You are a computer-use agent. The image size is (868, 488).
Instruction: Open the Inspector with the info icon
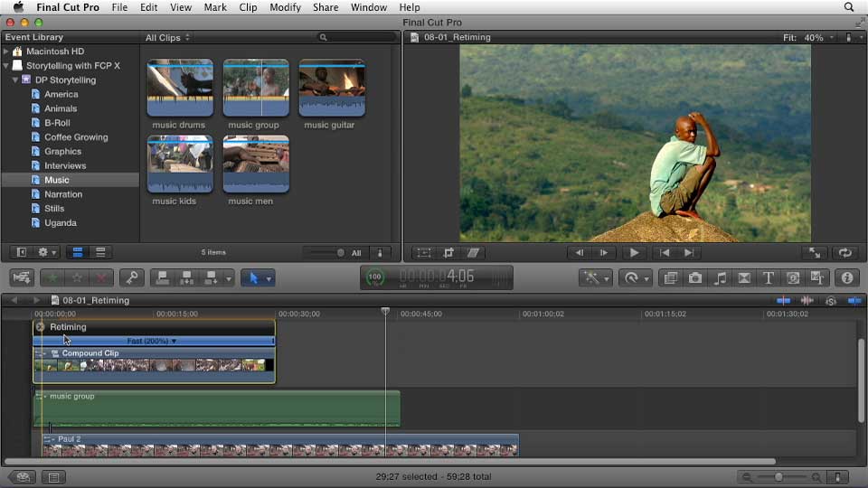coord(846,278)
